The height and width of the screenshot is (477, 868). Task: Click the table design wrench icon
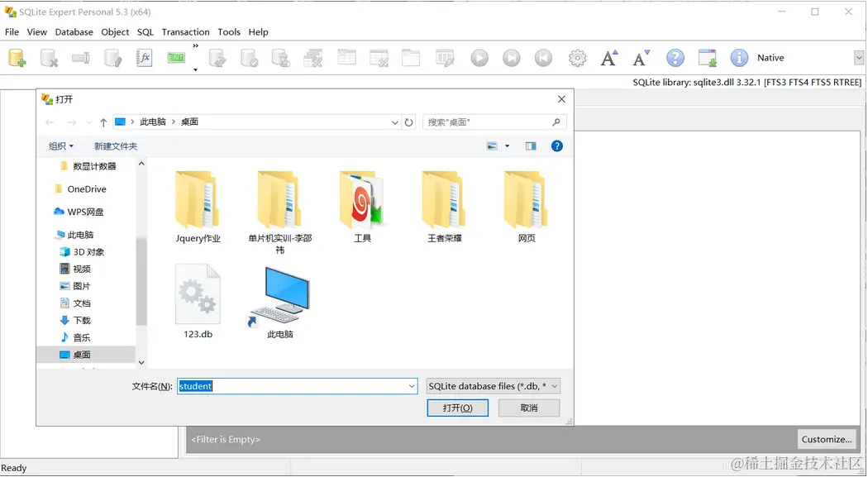(445, 58)
